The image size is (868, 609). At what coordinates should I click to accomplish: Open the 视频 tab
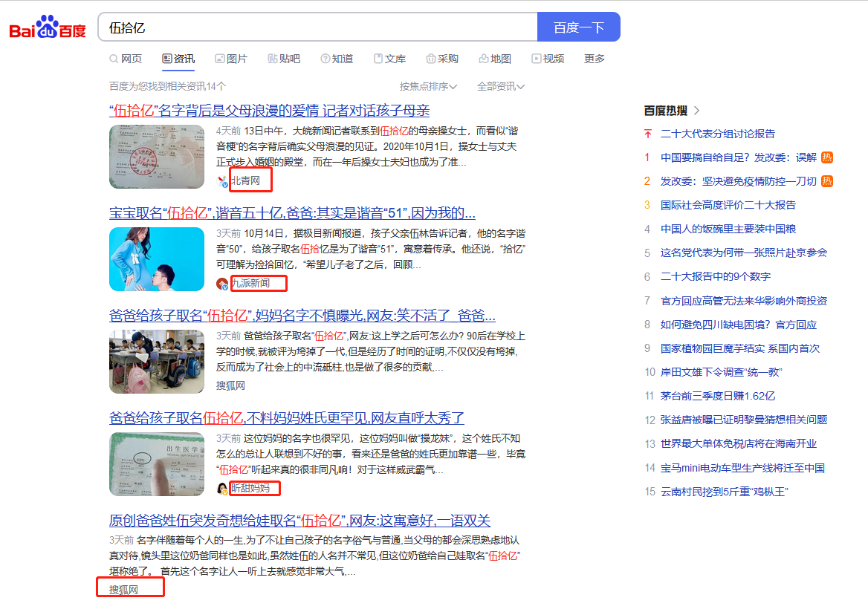(x=548, y=59)
